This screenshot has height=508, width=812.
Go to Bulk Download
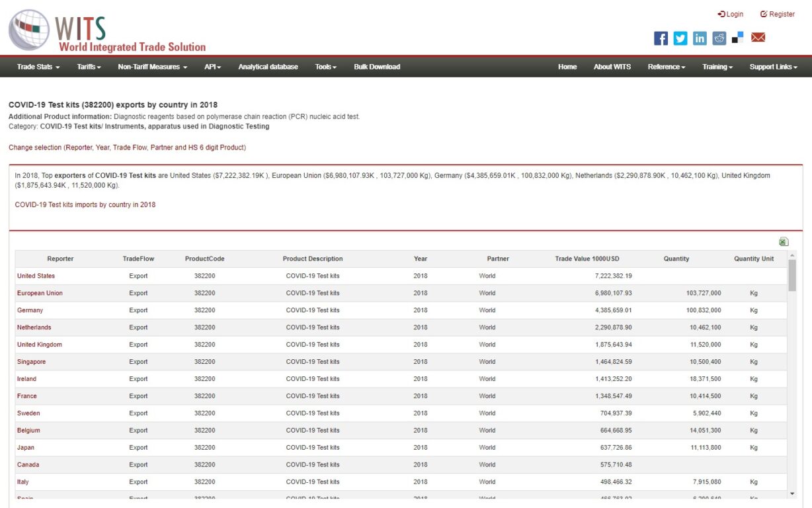tap(377, 67)
